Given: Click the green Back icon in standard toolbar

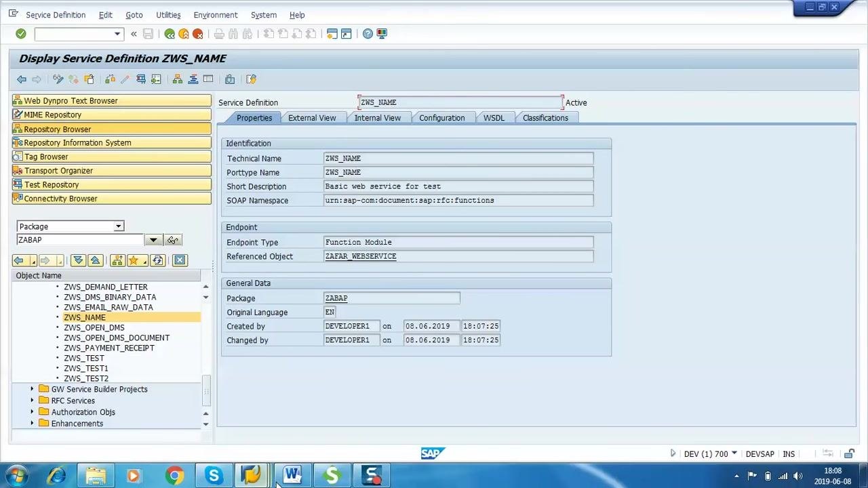Looking at the screenshot, I should [170, 34].
